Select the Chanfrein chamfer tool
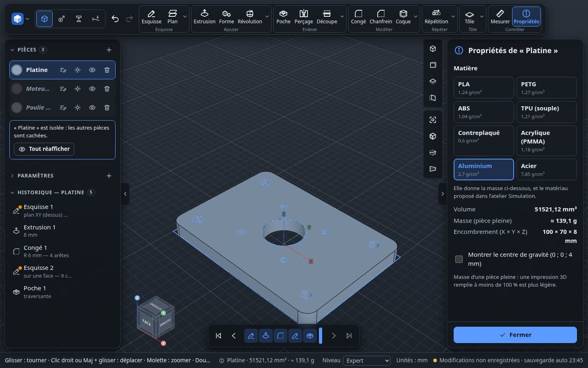 [381, 17]
